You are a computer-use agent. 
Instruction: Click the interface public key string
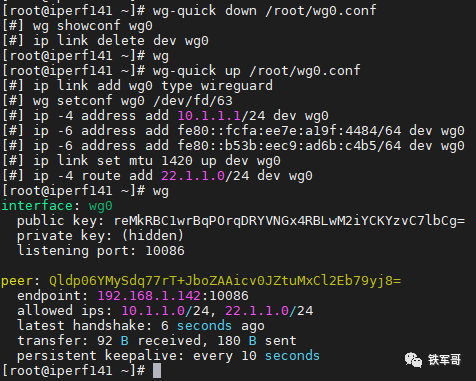(289, 221)
